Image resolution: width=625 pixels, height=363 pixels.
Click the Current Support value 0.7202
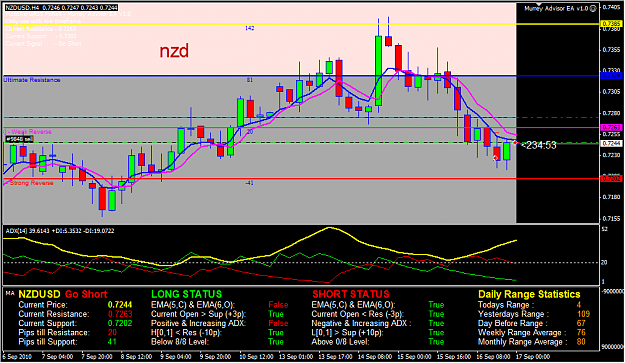tap(120, 324)
